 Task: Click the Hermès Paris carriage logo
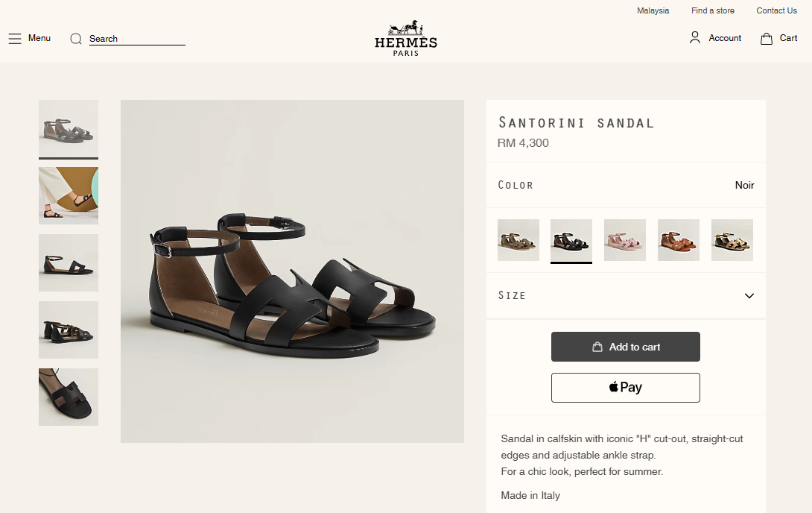(x=406, y=37)
